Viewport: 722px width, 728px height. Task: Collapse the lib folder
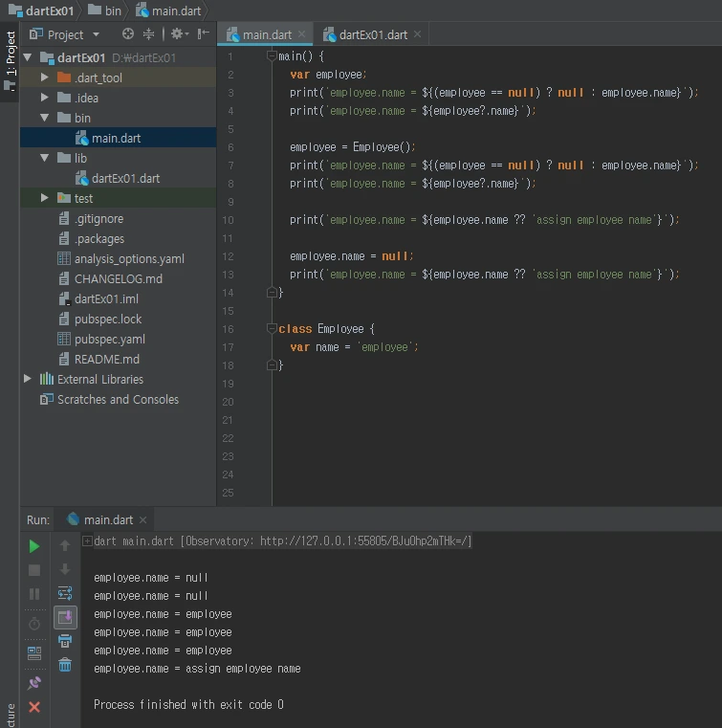pos(45,158)
